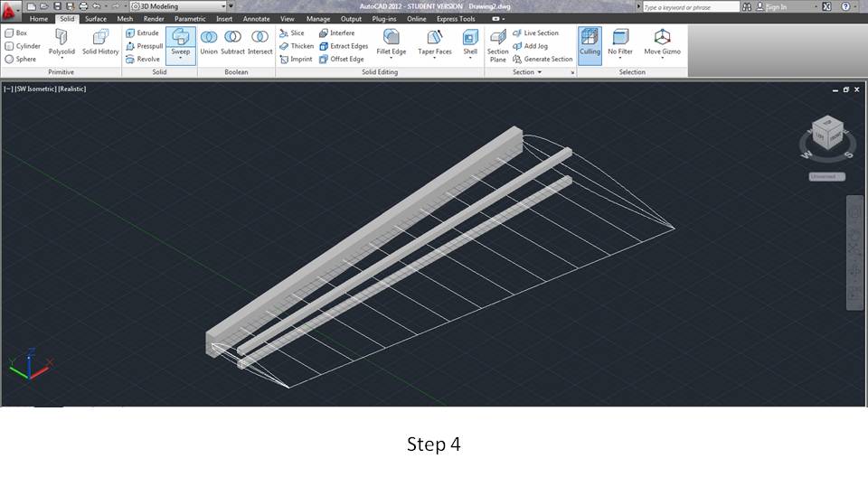Click the Taper Faces tool icon
The width and height of the screenshot is (868, 477).
coord(435,38)
